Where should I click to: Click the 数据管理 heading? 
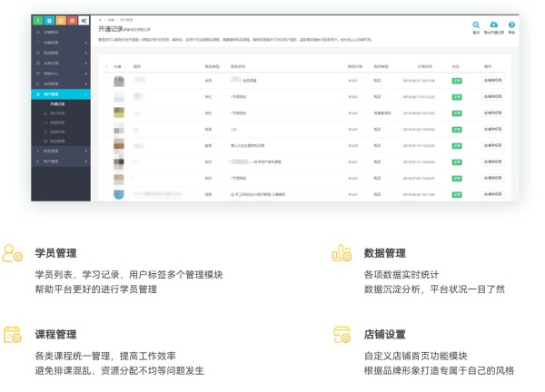(x=384, y=253)
